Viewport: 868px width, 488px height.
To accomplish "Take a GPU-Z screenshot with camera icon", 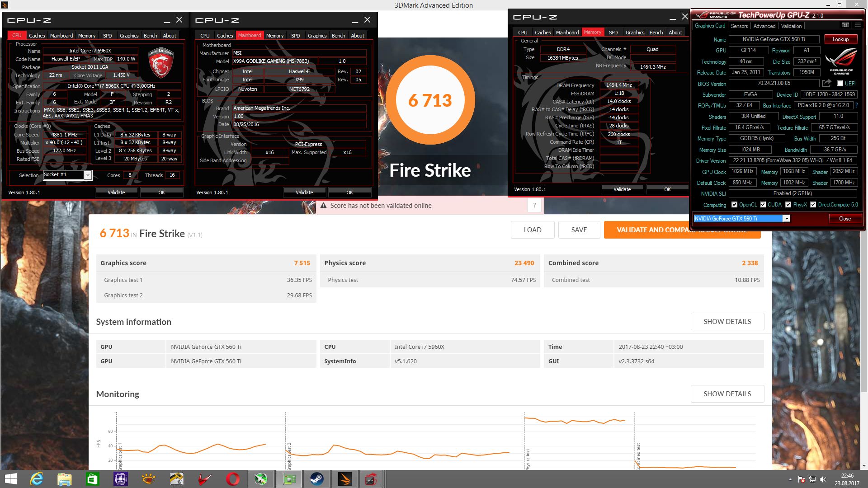I will [845, 25].
